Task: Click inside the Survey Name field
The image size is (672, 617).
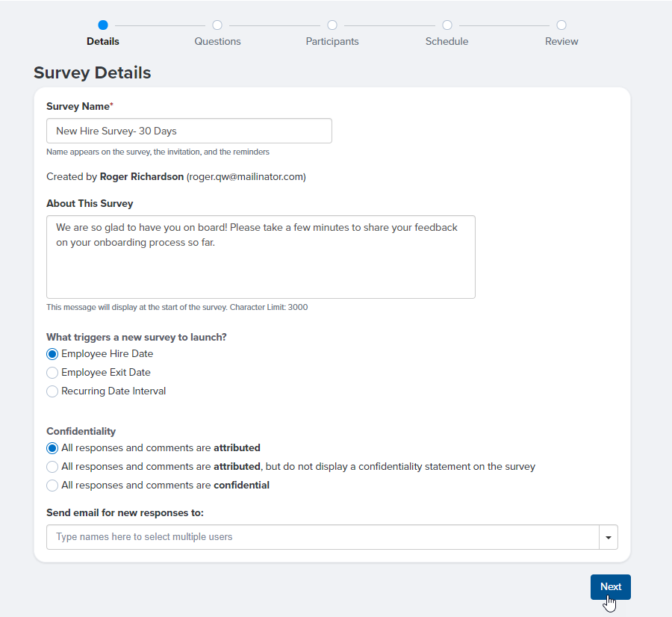Action: pos(189,130)
